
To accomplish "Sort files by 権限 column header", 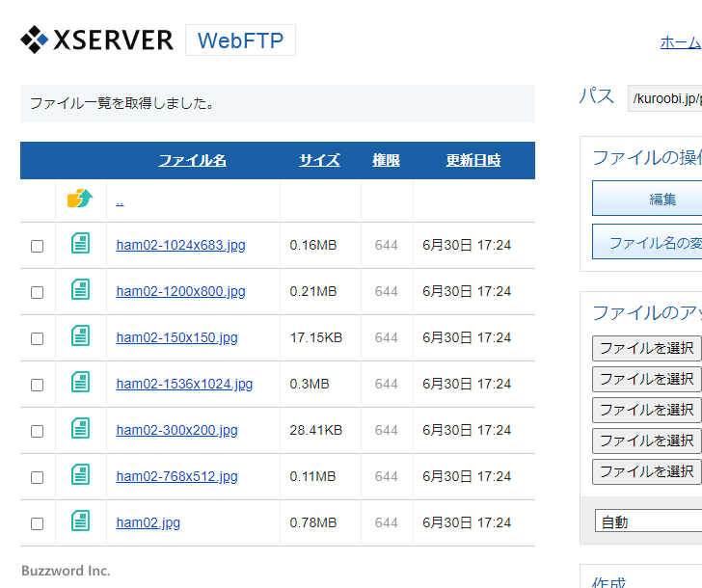I will tap(386, 160).
